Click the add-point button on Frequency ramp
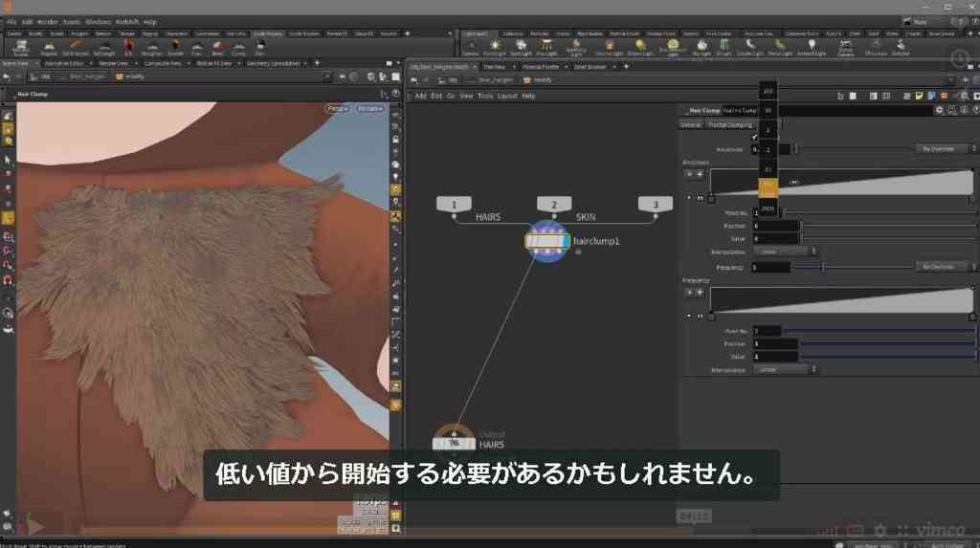Image resolution: width=980 pixels, height=548 pixels. [700, 293]
